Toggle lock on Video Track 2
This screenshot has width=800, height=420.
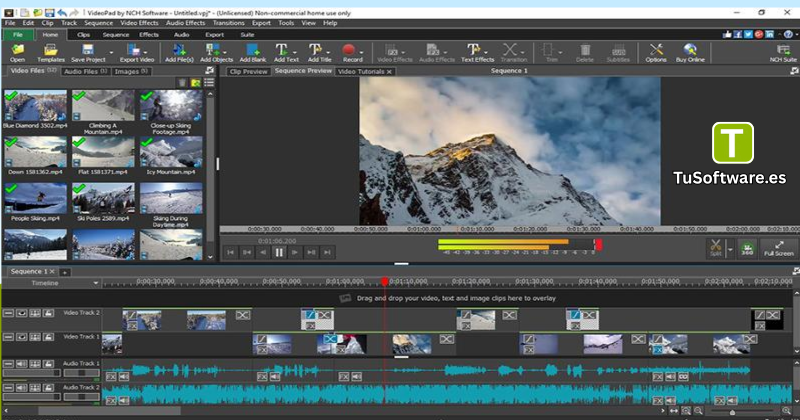tap(48, 313)
